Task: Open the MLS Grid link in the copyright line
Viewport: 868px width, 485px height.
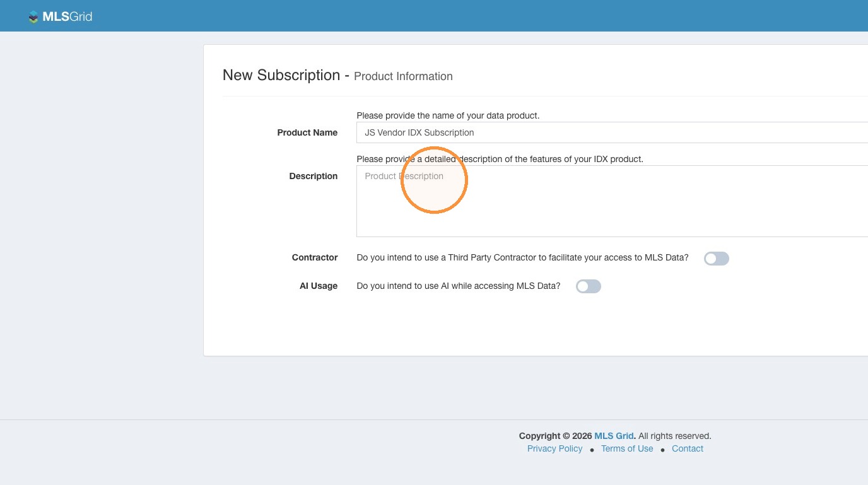Action: 614,436
